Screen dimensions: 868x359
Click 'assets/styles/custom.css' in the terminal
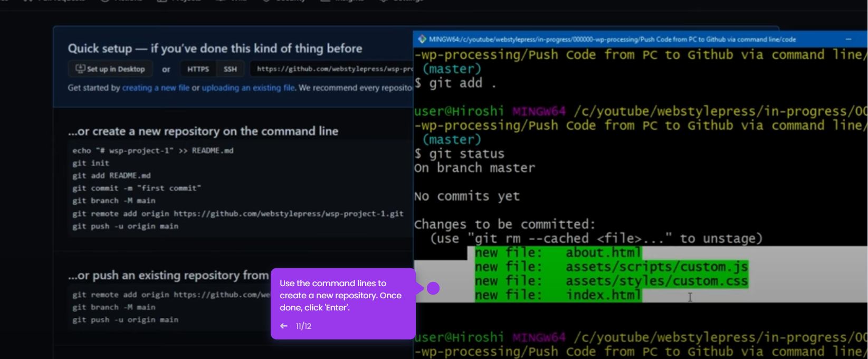(x=657, y=281)
